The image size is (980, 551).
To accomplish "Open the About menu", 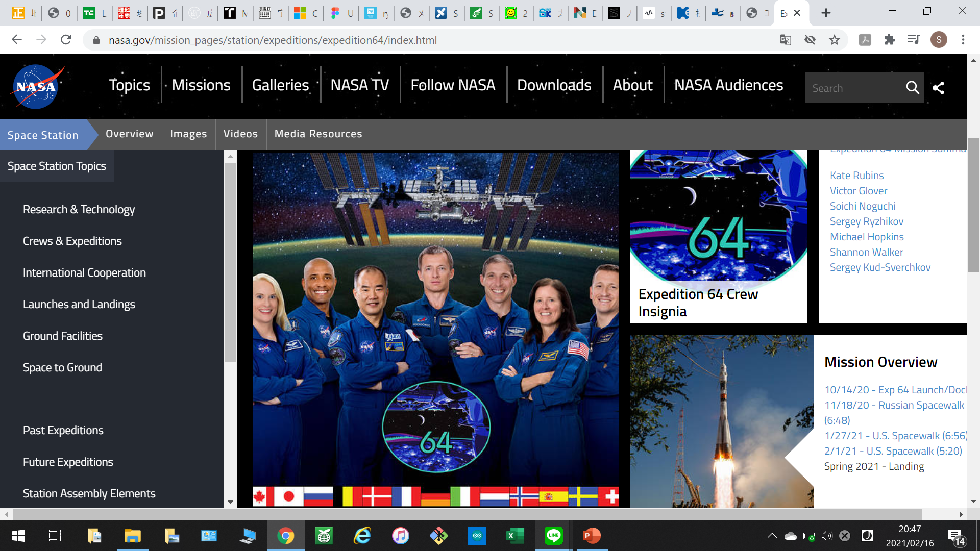I will (x=633, y=85).
